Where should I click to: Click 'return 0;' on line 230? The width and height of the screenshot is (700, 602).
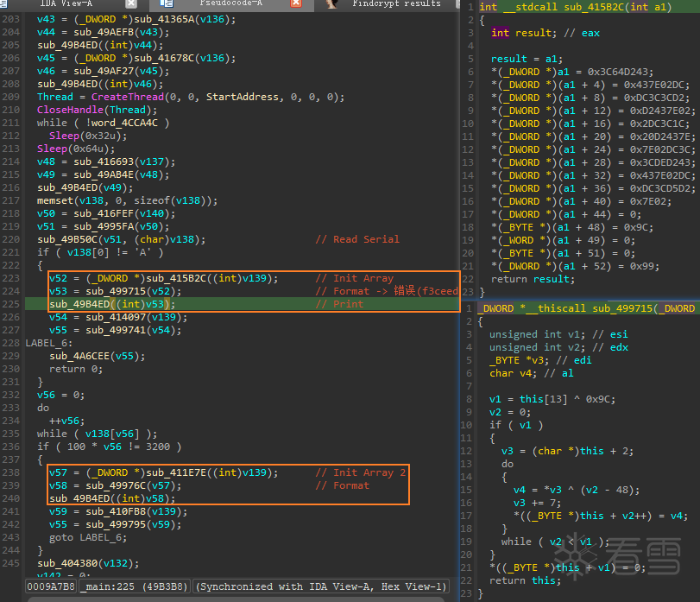(x=76, y=369)
